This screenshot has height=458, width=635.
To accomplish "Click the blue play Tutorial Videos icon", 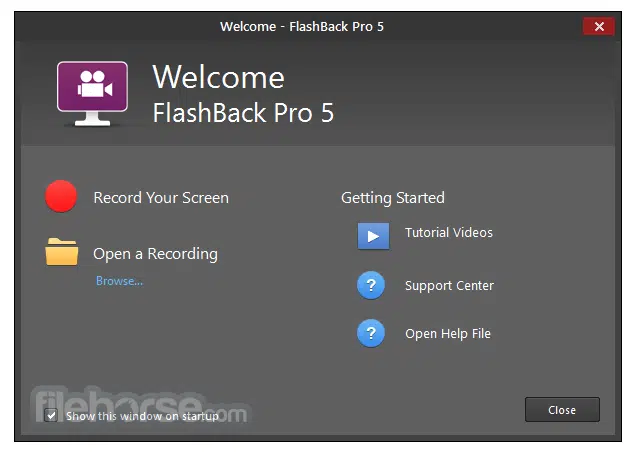I will [x=373, y=236].
